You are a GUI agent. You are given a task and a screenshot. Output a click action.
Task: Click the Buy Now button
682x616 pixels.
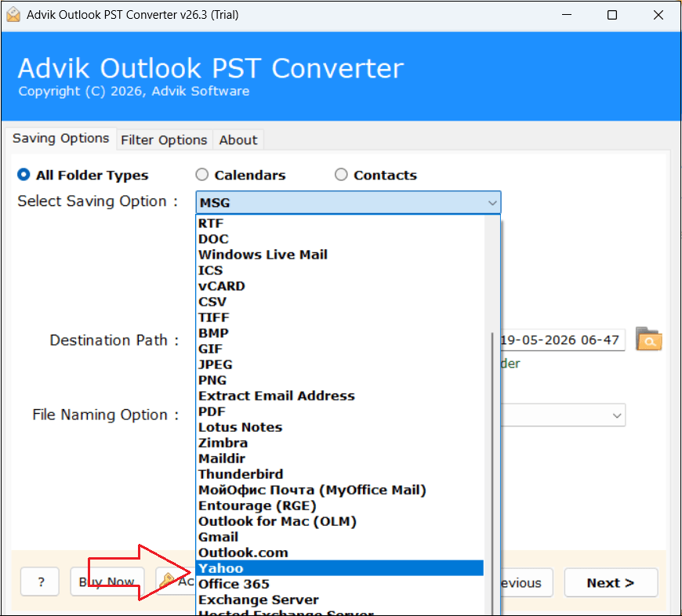pyautogui.click(x=107, y=582)
